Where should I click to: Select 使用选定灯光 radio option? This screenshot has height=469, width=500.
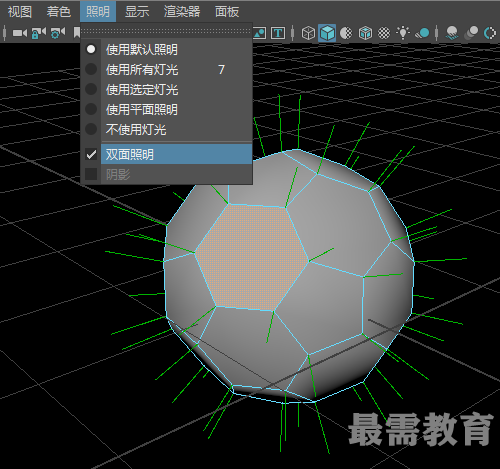coord(166,89)
